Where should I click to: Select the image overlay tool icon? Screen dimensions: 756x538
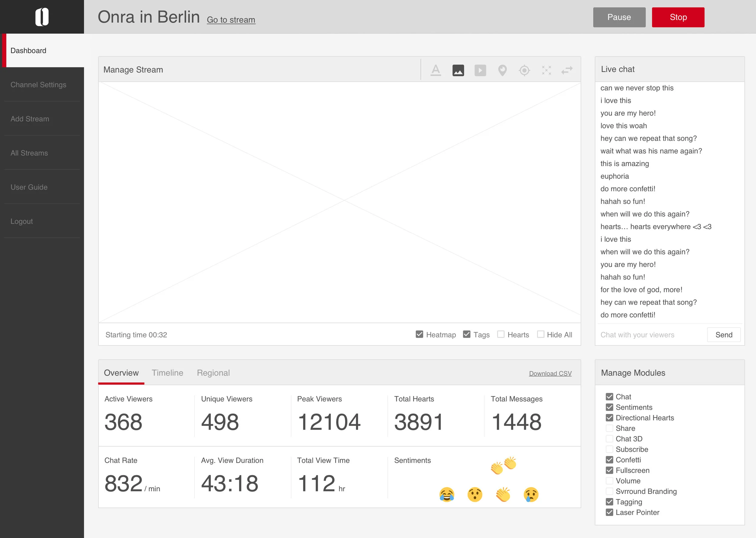pos(458,70)
